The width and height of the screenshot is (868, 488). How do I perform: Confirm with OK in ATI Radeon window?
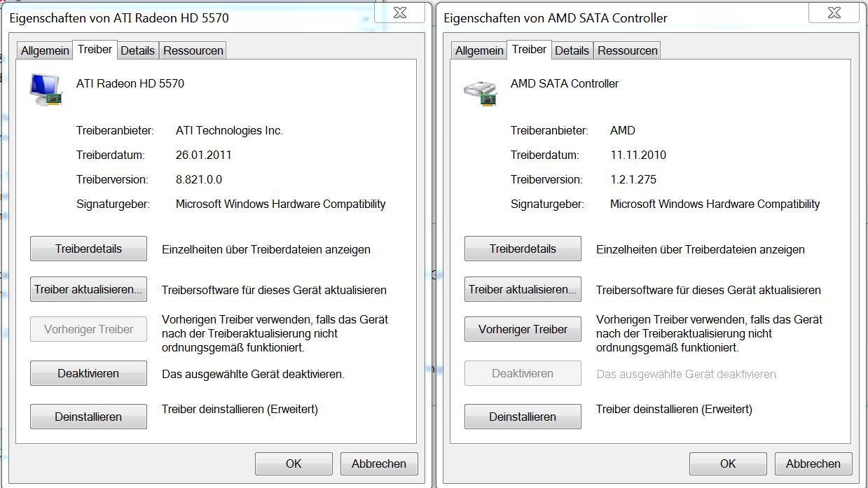click(x=294, y=463)
